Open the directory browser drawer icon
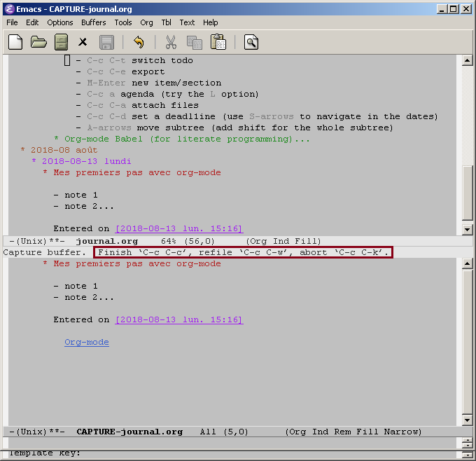Screen dimensions: 476x461 62,42
